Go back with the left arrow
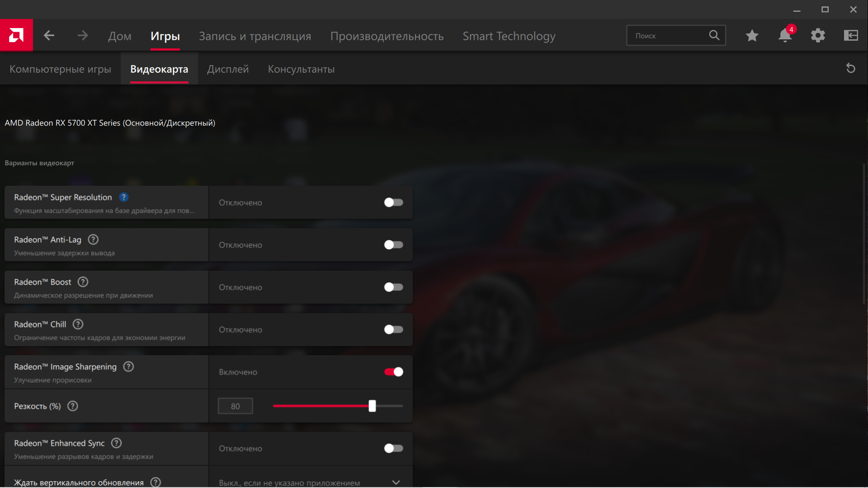 click(49, 35)
